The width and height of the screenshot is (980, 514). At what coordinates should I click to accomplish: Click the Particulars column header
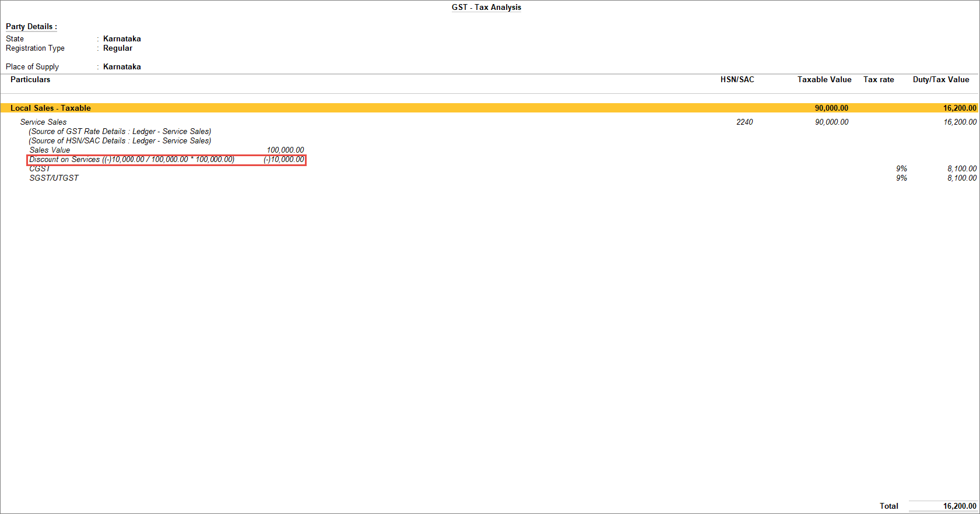point(30,79)
